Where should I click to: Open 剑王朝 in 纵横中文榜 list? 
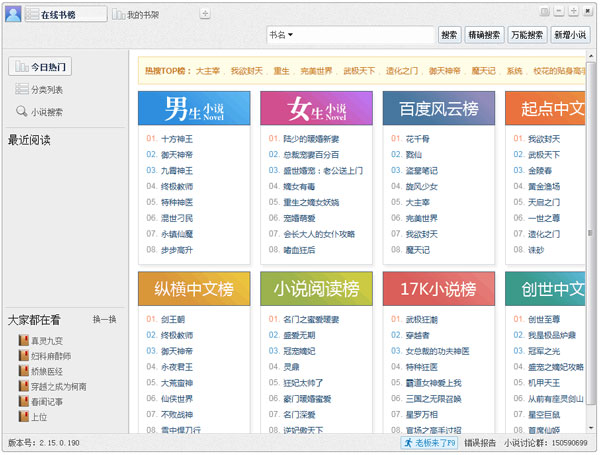pos(173,320)
